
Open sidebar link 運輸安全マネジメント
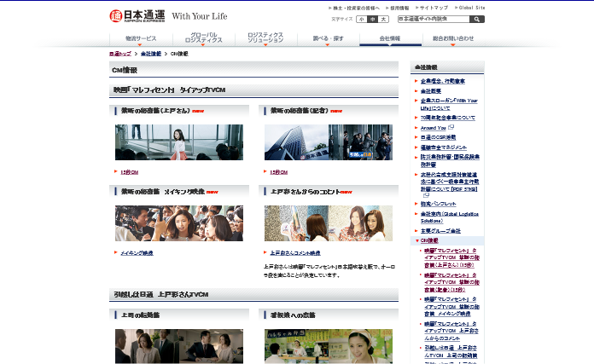(x=444, y=147)
